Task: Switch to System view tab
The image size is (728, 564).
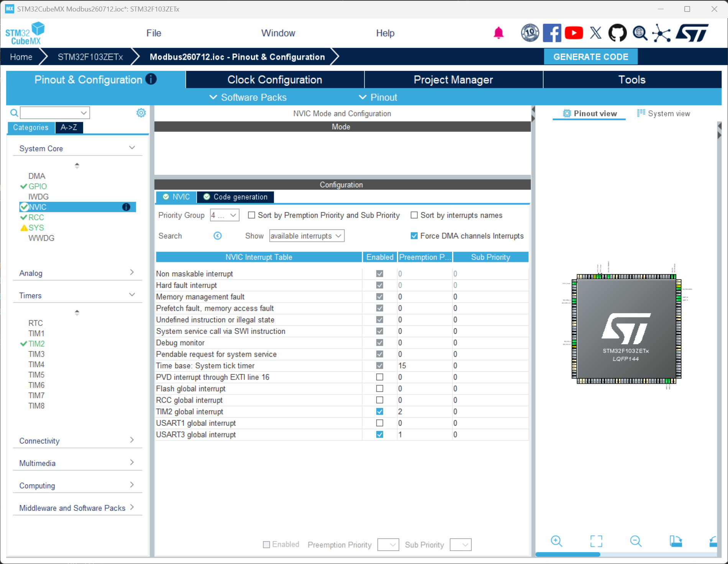Action: [663, 114]
